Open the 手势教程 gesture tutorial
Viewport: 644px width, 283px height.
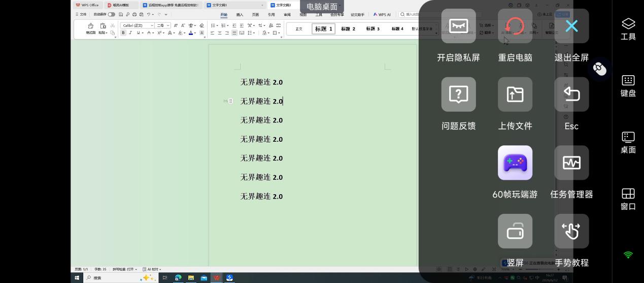(x=571, y=231)
